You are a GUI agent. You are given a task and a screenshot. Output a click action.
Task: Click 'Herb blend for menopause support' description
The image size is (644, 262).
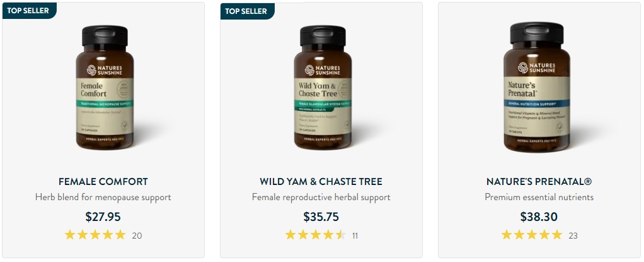[103, 197]
